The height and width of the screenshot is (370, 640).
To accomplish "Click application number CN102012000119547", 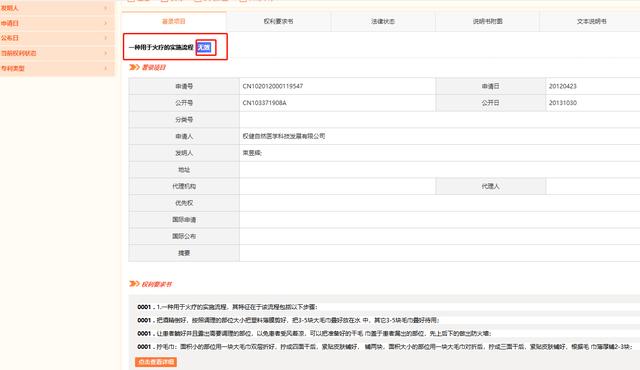I will click(273, 86).
